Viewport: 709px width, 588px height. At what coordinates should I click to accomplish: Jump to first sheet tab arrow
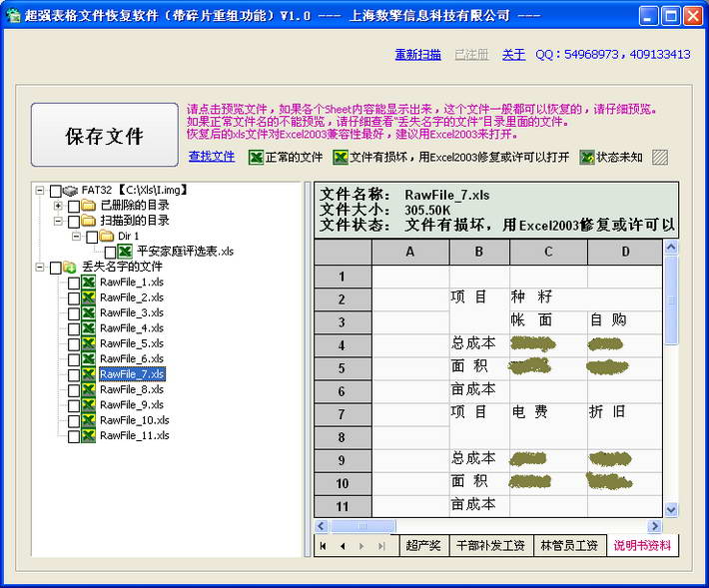[323, 546]
